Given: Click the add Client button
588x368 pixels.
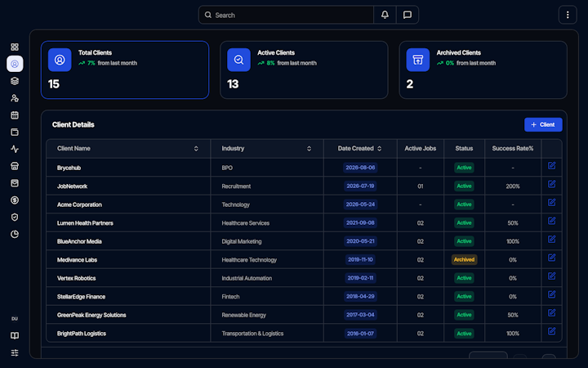Looking at the screenshot, I should [x=543, y=124].
